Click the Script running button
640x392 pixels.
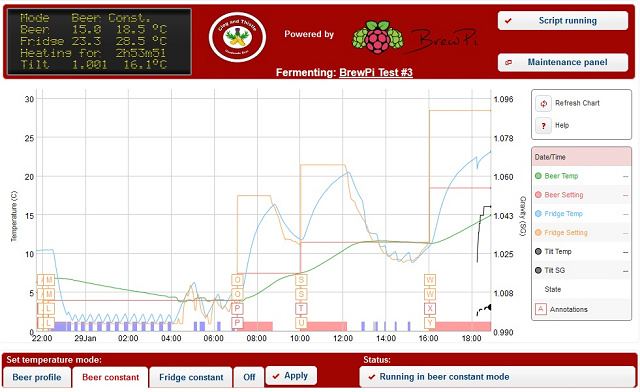tap(562, 20)
